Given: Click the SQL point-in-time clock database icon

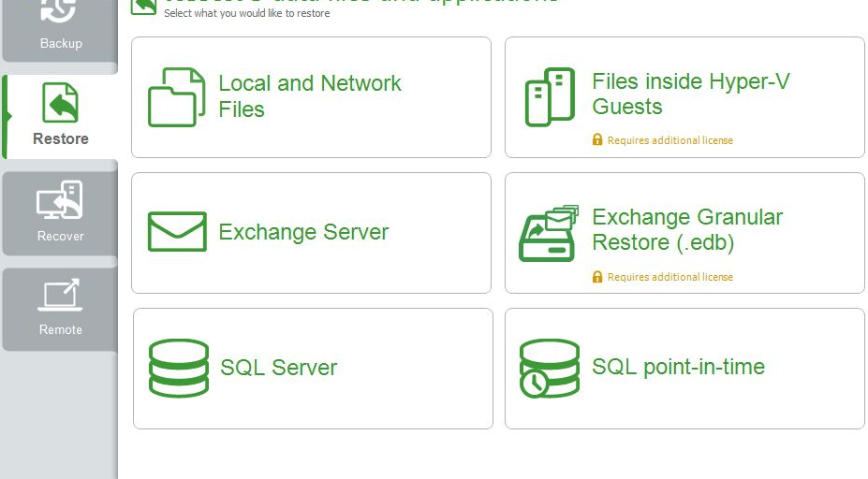Looking at the screenshot, I should coord(549,369).
